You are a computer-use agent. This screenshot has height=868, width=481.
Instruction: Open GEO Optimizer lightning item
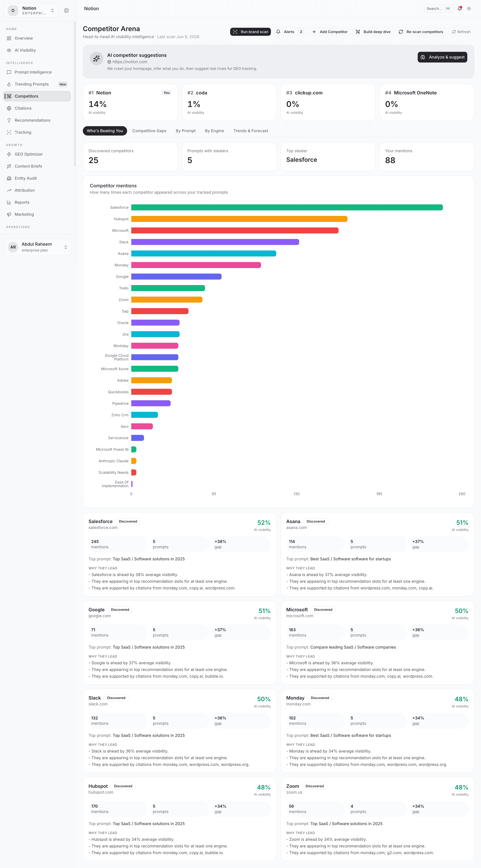click(37, 154)
